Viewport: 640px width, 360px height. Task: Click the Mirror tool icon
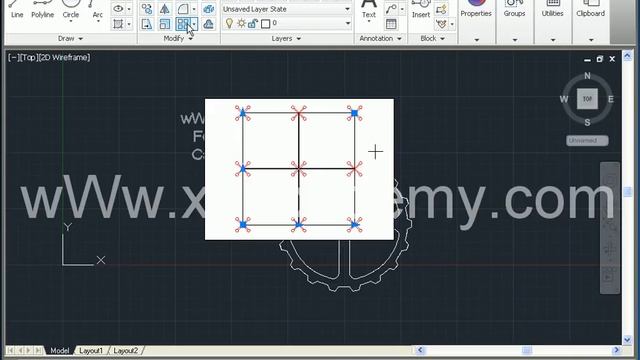coord(164,9)
